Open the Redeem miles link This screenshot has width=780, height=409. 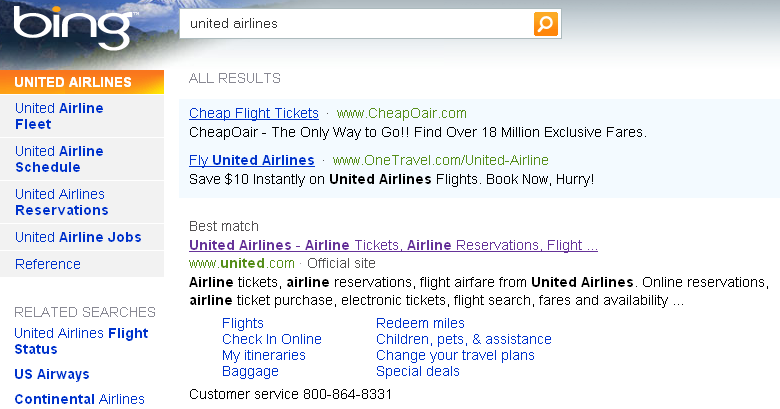point(420,323)
